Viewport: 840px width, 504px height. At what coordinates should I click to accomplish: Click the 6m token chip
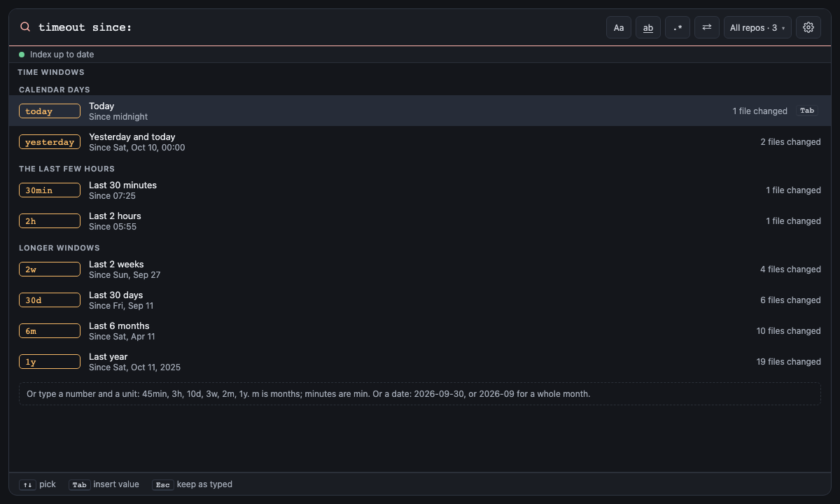click(50, 331)
